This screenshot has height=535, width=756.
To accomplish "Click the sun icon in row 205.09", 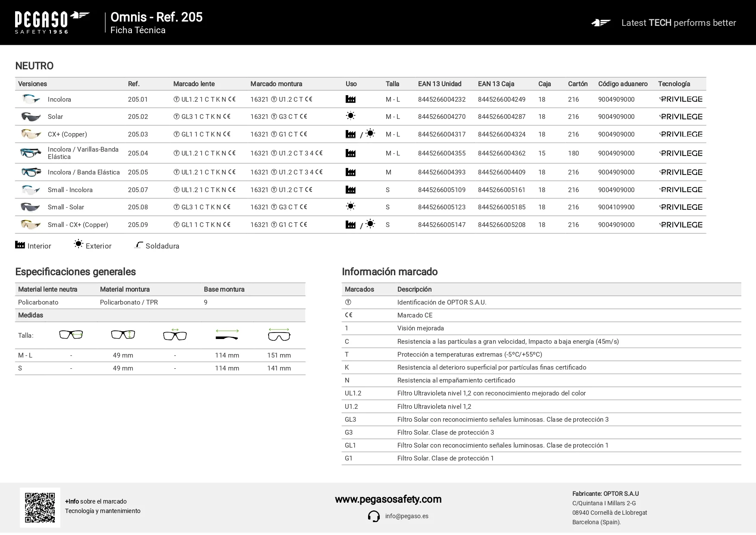I will tap(370, 224).
